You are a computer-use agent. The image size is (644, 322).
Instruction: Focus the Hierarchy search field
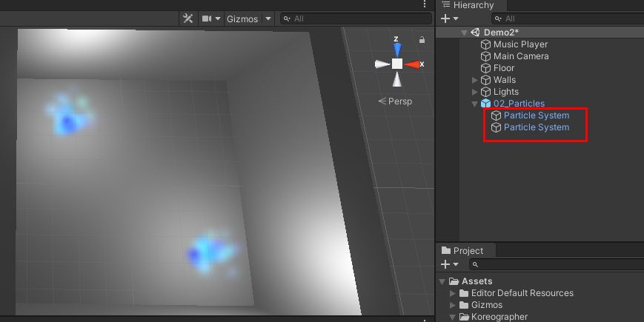(x=568, y=19)
